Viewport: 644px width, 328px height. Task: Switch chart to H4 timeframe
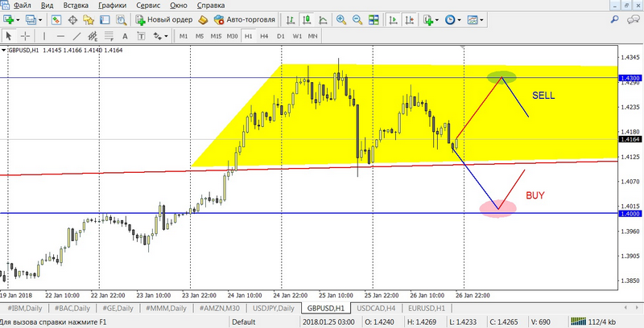tap(264, 36)
